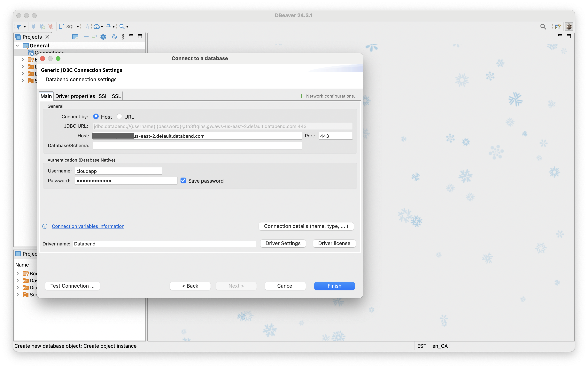Collapse the General project tree node
The image size is (588, 368).
(x=18, y=45)
